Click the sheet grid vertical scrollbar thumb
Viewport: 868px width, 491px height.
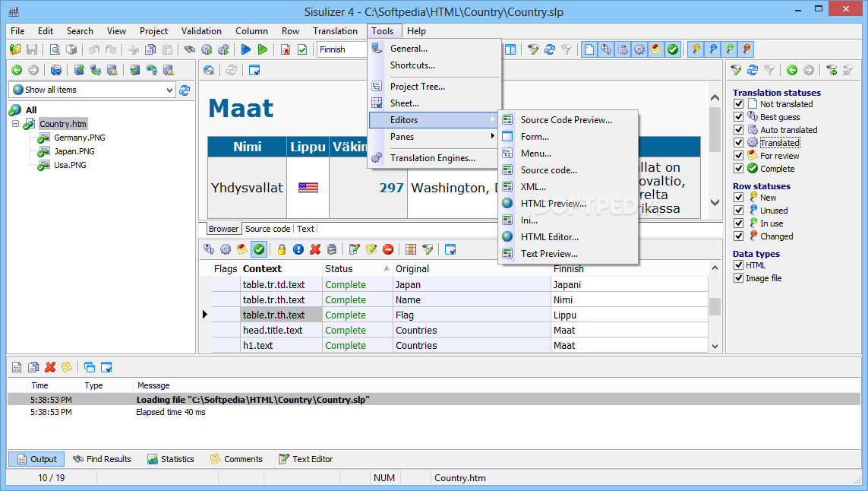click(715, 306)
